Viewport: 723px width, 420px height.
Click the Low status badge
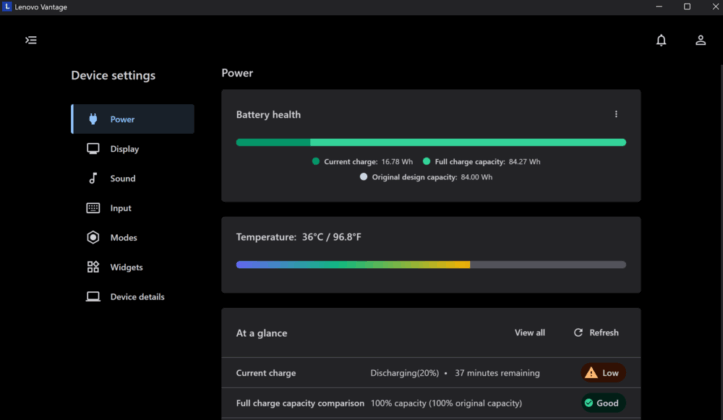tap(603, 373)
